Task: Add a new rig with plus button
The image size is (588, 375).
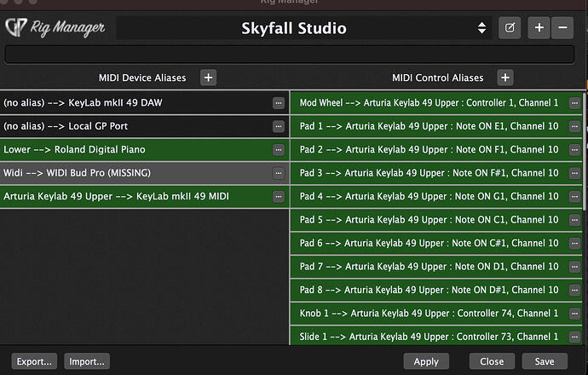Action: [x=539, y=28]
